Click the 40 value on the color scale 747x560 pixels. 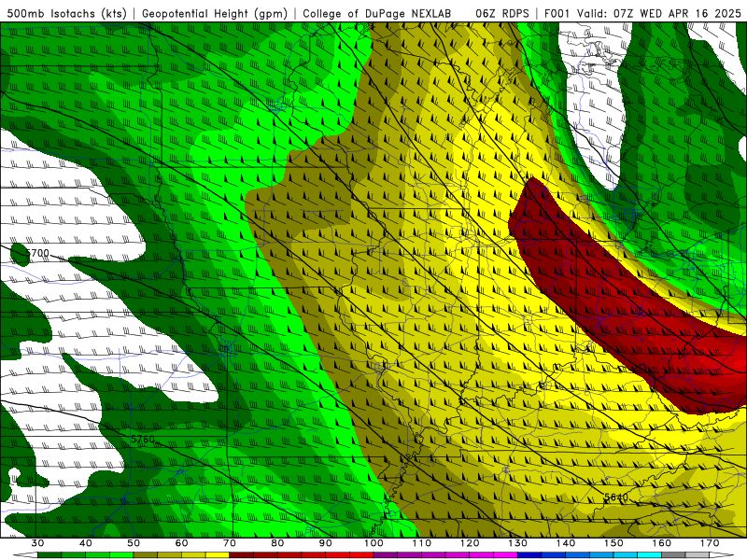coord(86,543)
